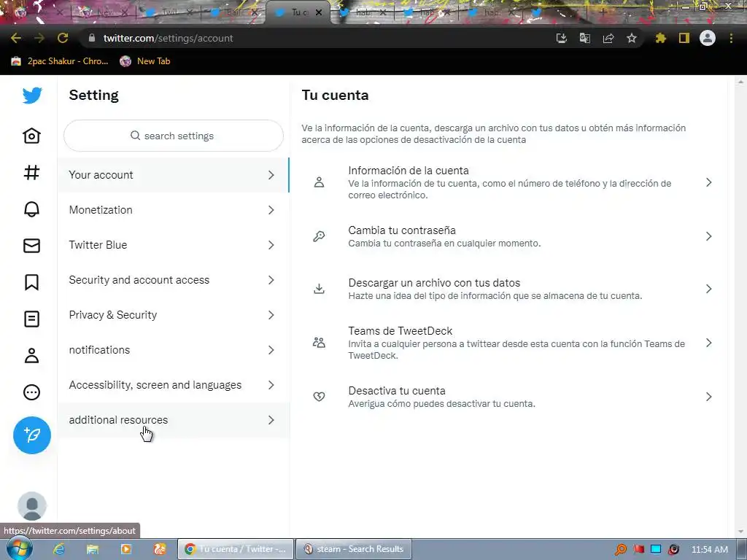Select Twitter Blue settings section

click(x=174, y=245)
